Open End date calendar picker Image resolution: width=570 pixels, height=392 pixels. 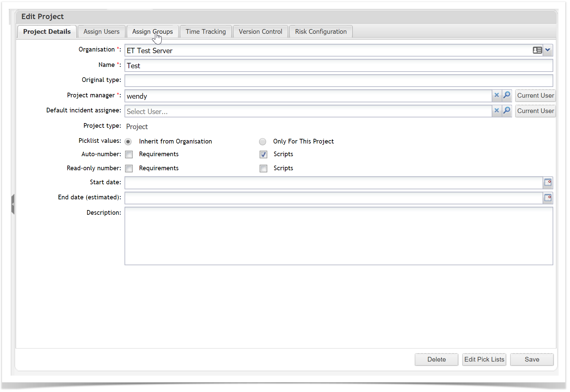click(x=548, y=198)
